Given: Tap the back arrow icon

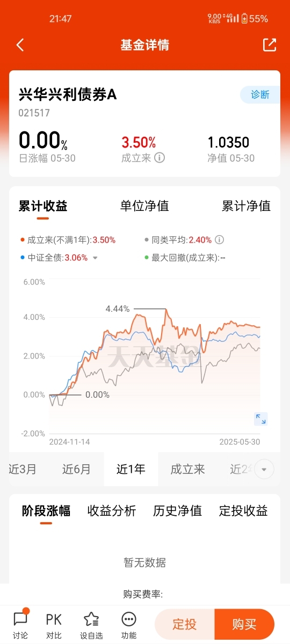Looking at the screenshot, I should point(20,45).
